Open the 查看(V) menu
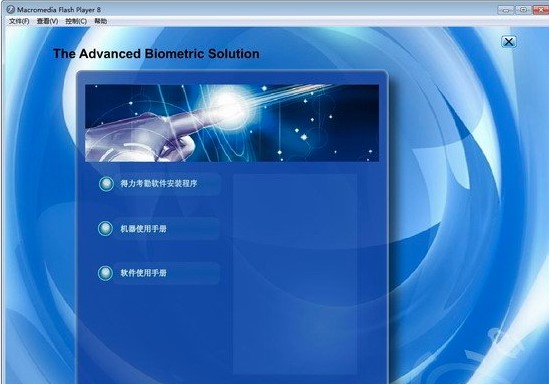Screen dimensions: 549x384 pos(47,21)
